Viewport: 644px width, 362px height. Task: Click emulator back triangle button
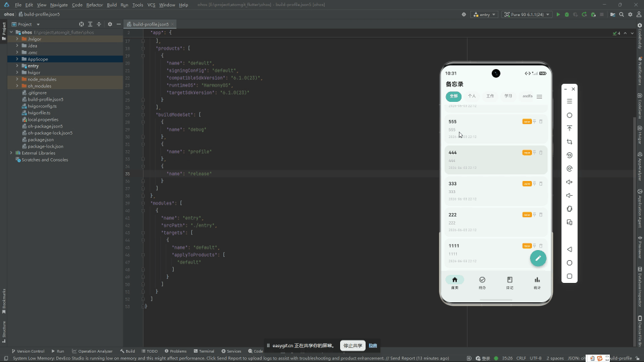pos(570,249)
